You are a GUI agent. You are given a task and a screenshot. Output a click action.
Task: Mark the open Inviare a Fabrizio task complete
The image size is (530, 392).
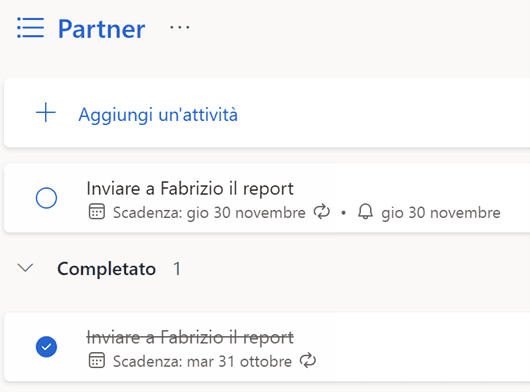point(46,198)
